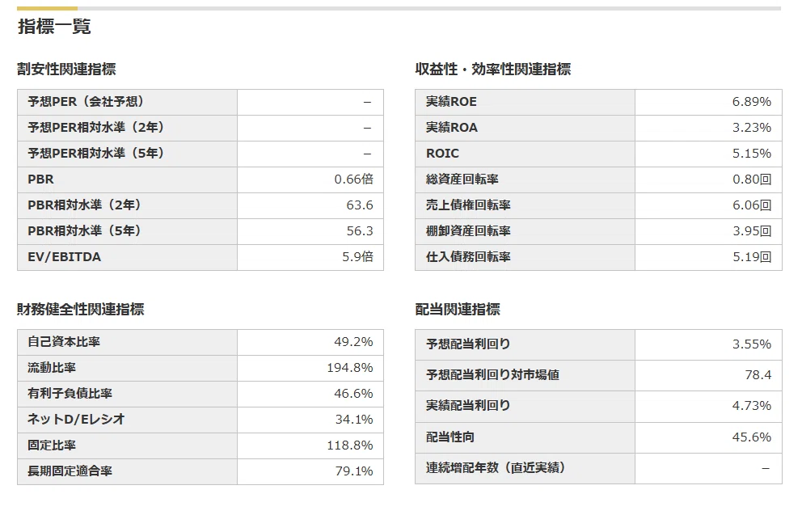Screen dimensions: 802x532
Task: Select the 予想配当利回り value 3.55%
Action: coord(751,344)
